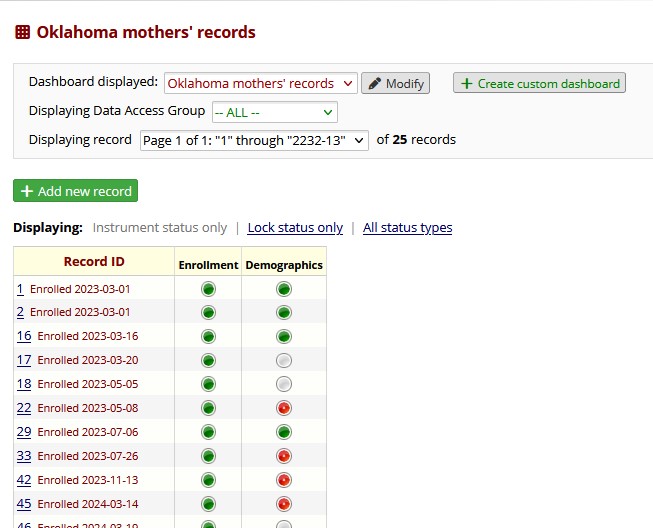Switch to Lock status only view

click(295, 228)
